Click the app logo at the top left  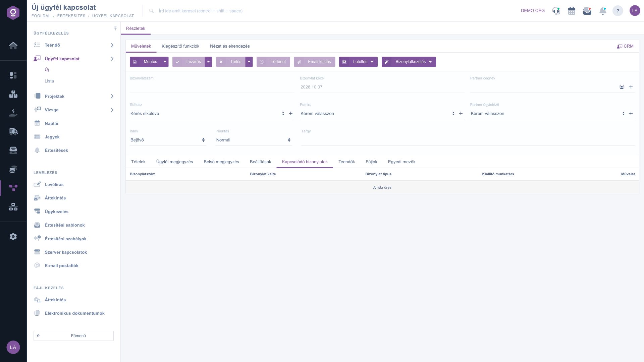13,13
